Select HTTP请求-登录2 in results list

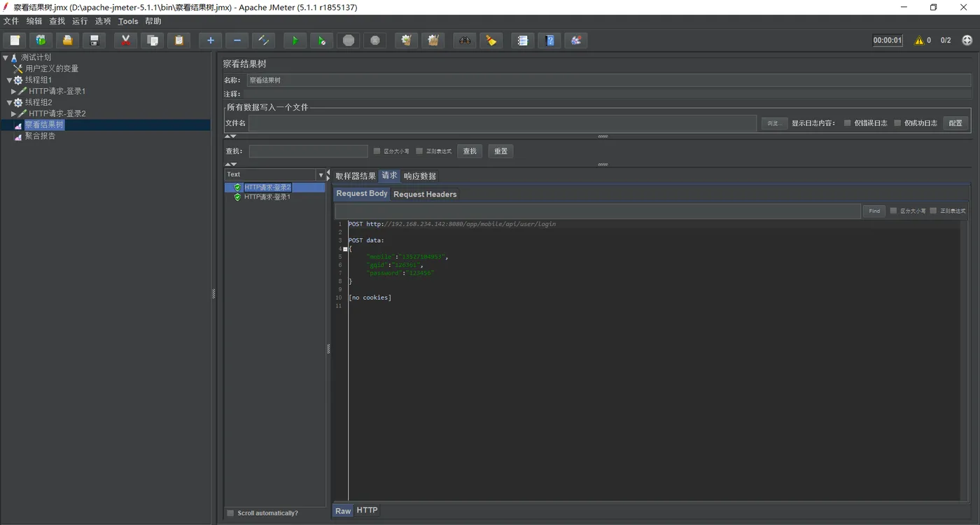[x=267, y=188]
